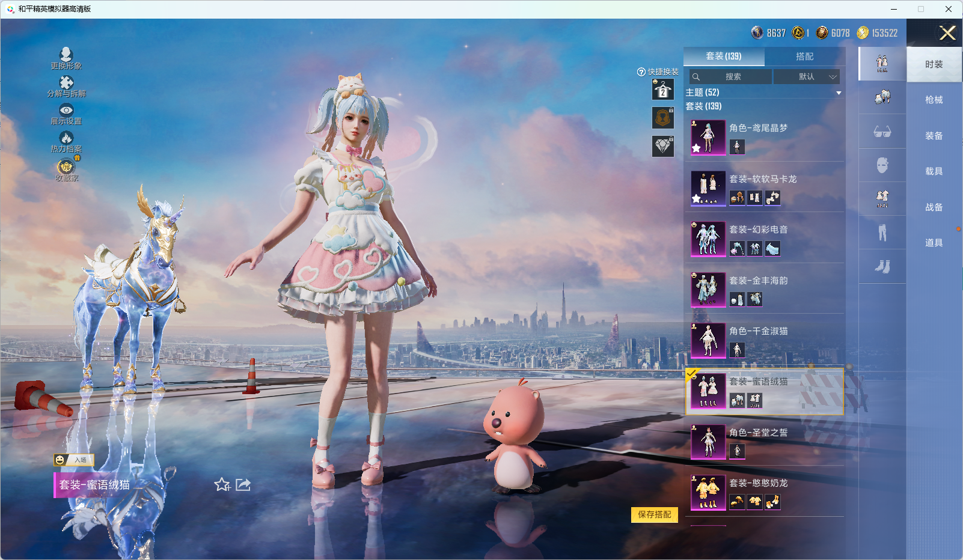
Task: Click the 搜索 search field
Action: click(732, 77)
